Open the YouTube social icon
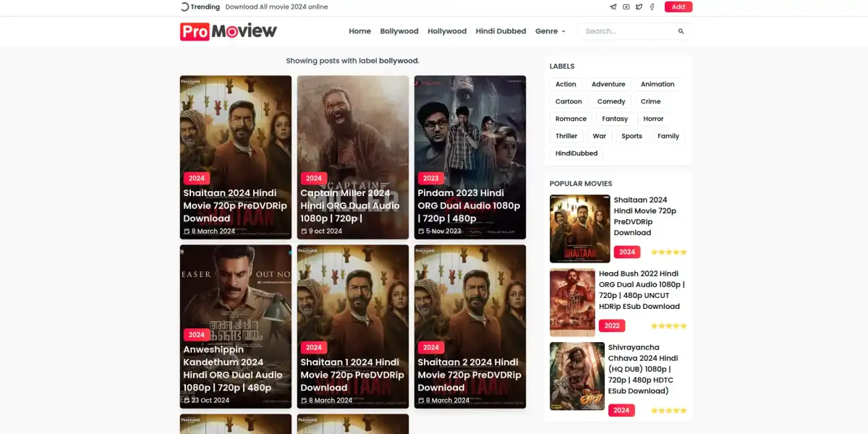This screenshot has width=868, height=434. 626,7
